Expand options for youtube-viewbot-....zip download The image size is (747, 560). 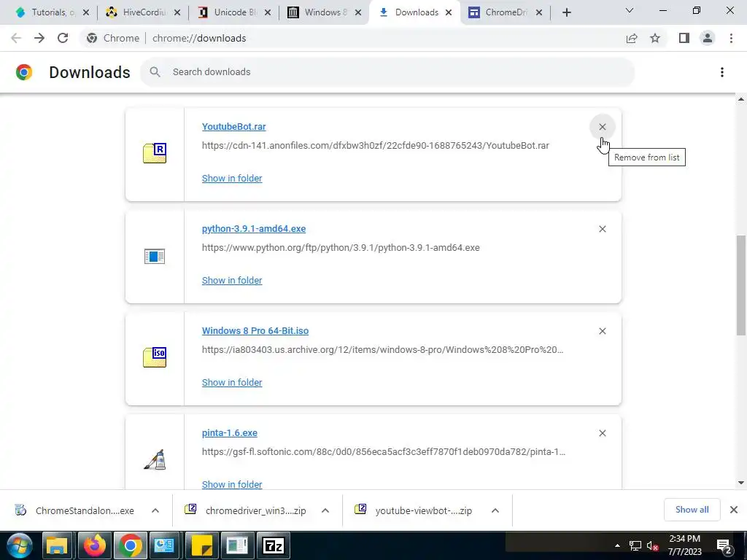pyautogui.click(x=495, y=510)
